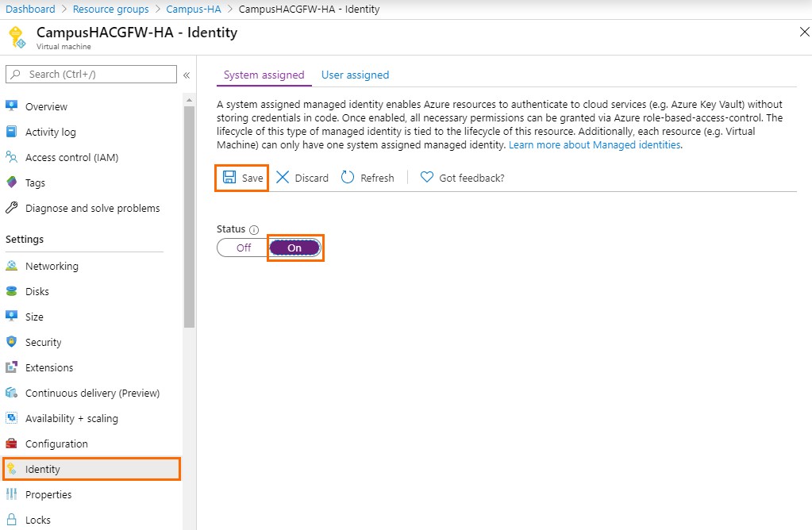Switch to the System assigned tab
The height and width of the screenshot is (530, 812).
(264, 75)
